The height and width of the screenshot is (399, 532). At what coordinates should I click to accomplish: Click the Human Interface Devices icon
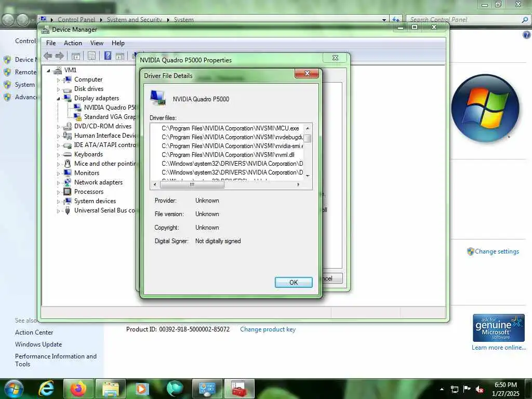tap(68, 136)
